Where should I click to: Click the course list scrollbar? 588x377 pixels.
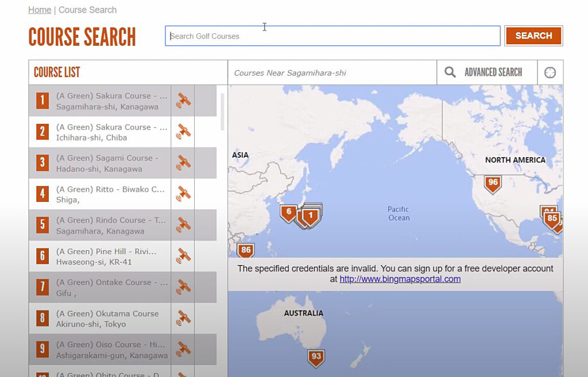222,112
